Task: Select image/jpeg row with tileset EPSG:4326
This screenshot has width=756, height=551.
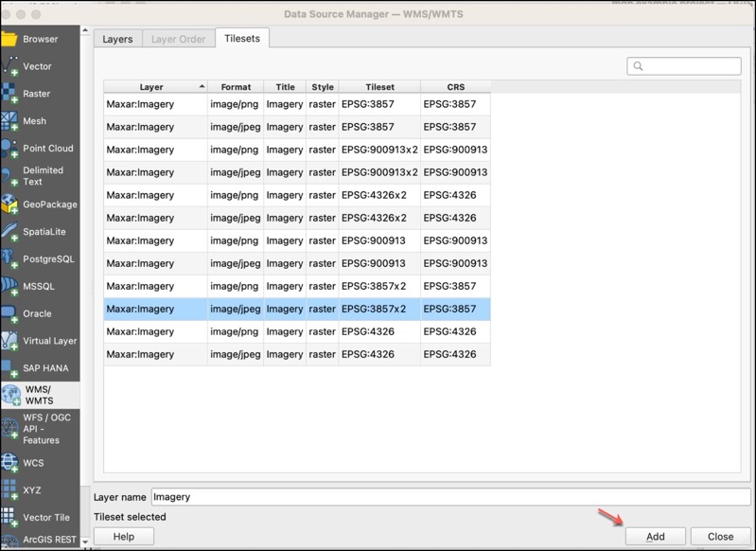Action: 297,354
